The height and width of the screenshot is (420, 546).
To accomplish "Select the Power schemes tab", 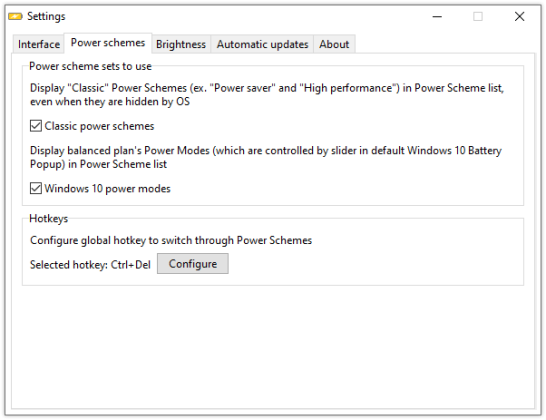I will tap(108, 43).
